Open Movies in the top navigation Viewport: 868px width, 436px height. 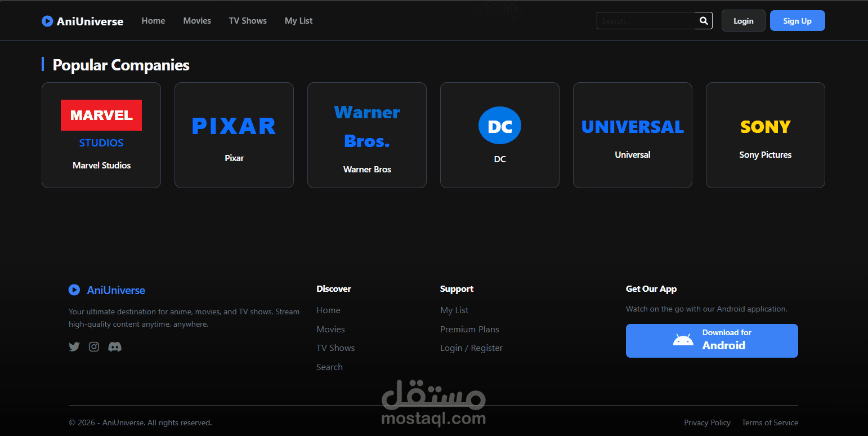pyautogui.click(x=197, y=21)
